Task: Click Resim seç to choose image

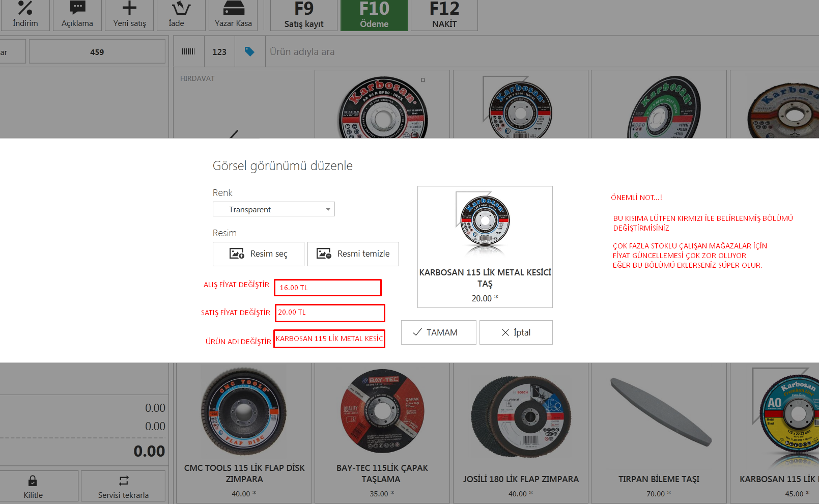Action: (259, 254)
